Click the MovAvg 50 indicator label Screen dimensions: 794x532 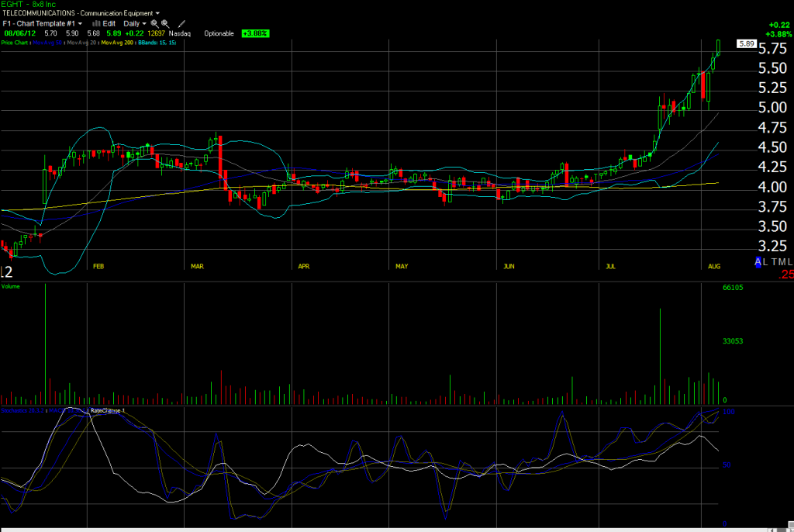[x=47, y=43]
